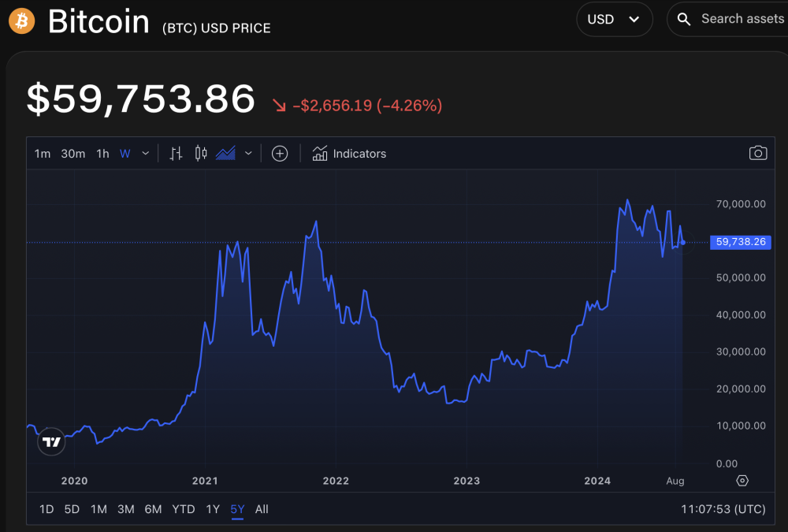Expand the chart style dropdown arrow
The height and width of the screenshot is (532, 788).
point(248,154)
